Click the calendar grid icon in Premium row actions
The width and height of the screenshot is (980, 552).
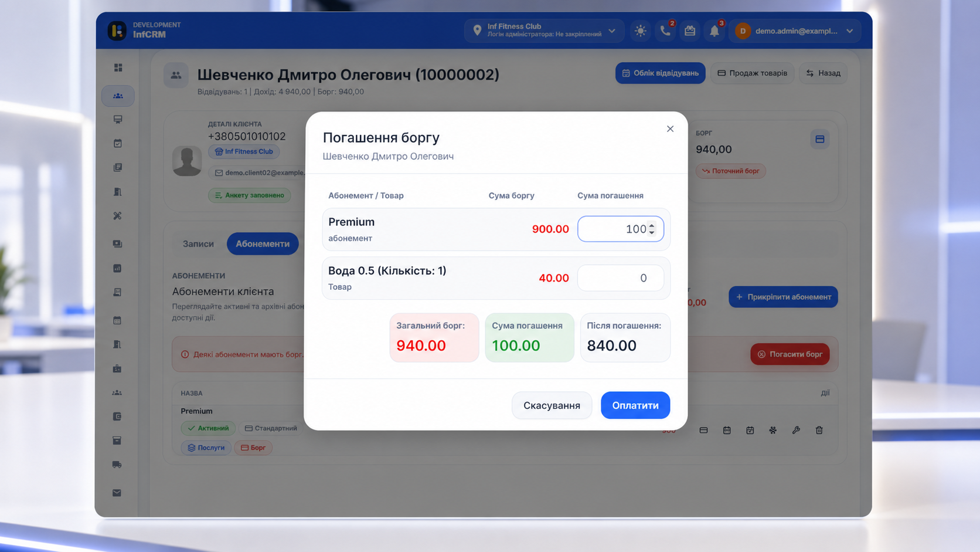point(727,430)
